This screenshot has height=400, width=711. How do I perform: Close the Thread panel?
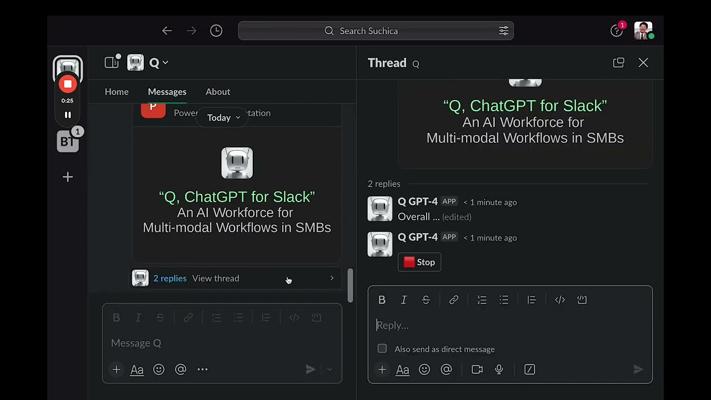[643, 63]
